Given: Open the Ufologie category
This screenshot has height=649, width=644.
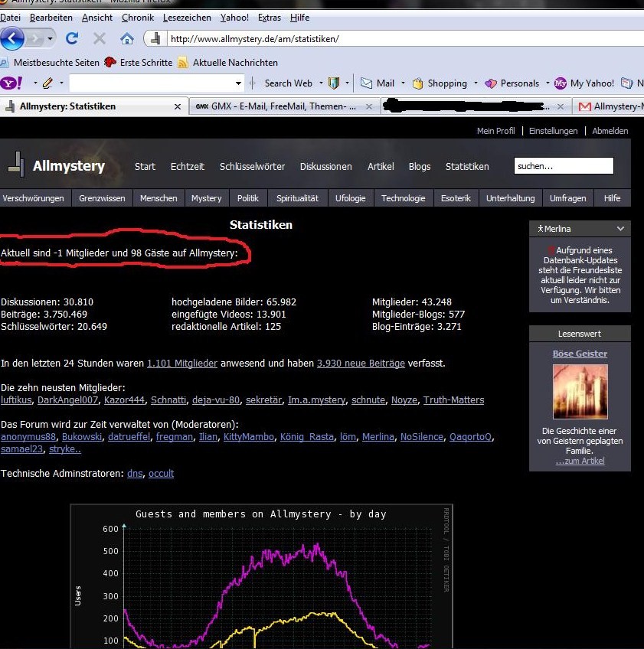Looking at the screenshot, I should [351, 198].
